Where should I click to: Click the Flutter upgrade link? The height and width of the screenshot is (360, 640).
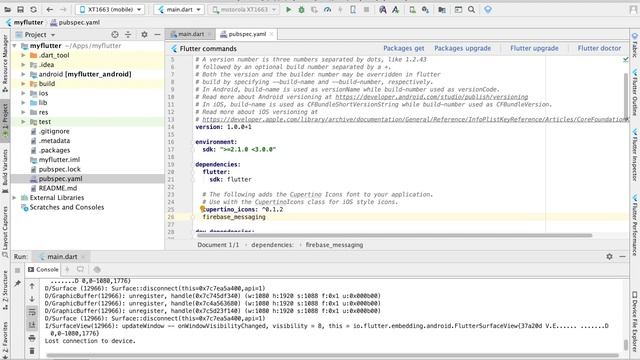(x=534, y=48)
